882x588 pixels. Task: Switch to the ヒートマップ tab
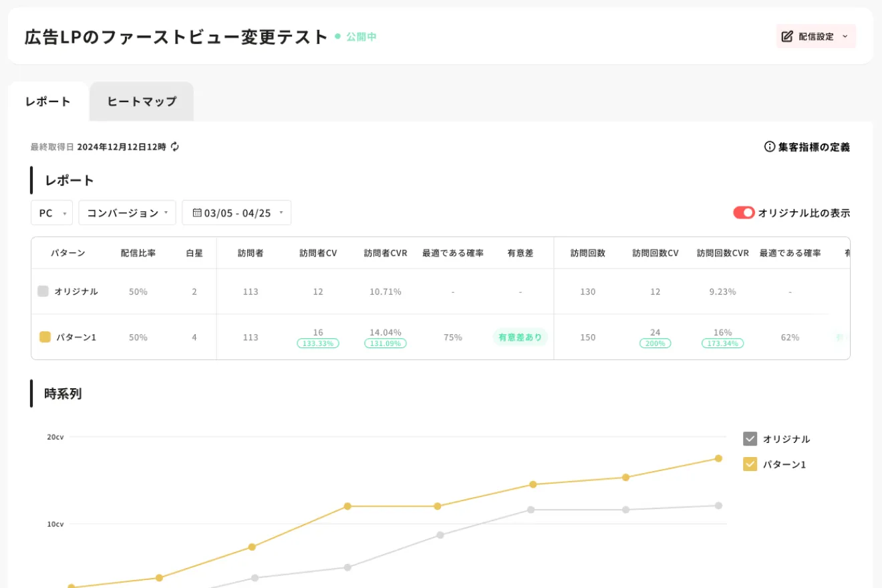(141, 101)
